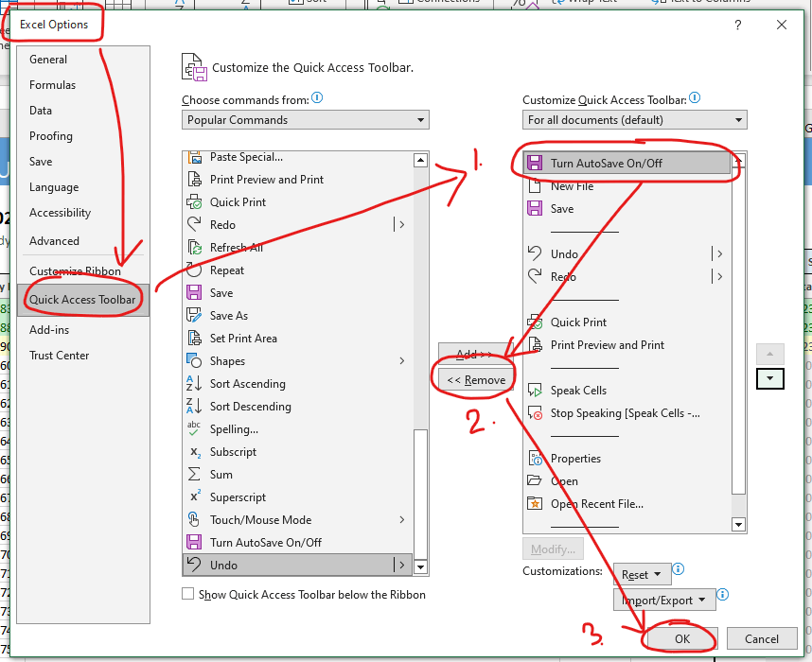
Task: Select Set Print Area command
Action: click(298, 339)
